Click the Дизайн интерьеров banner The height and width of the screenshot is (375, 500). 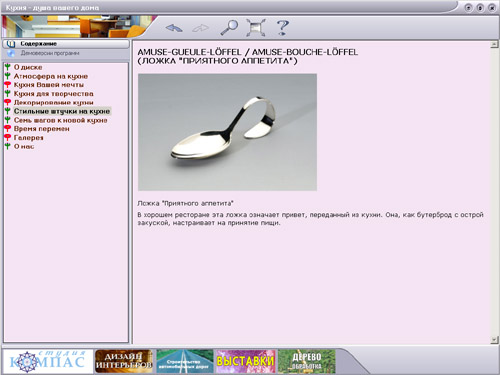pos(124,361)
